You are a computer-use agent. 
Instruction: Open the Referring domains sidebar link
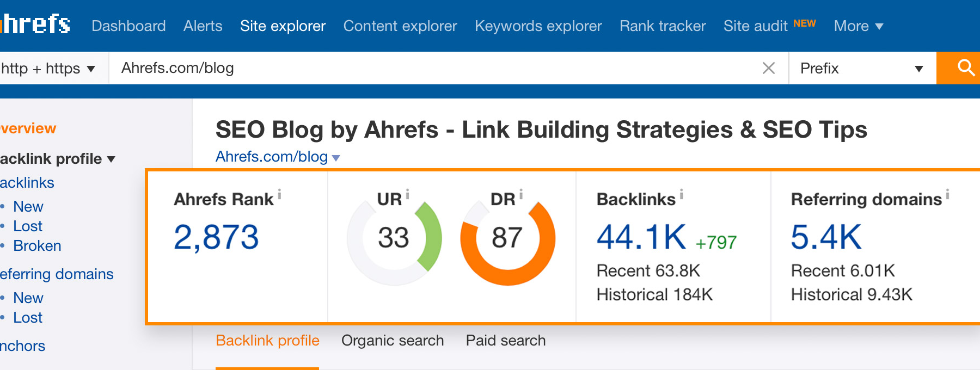coord(57,274)
